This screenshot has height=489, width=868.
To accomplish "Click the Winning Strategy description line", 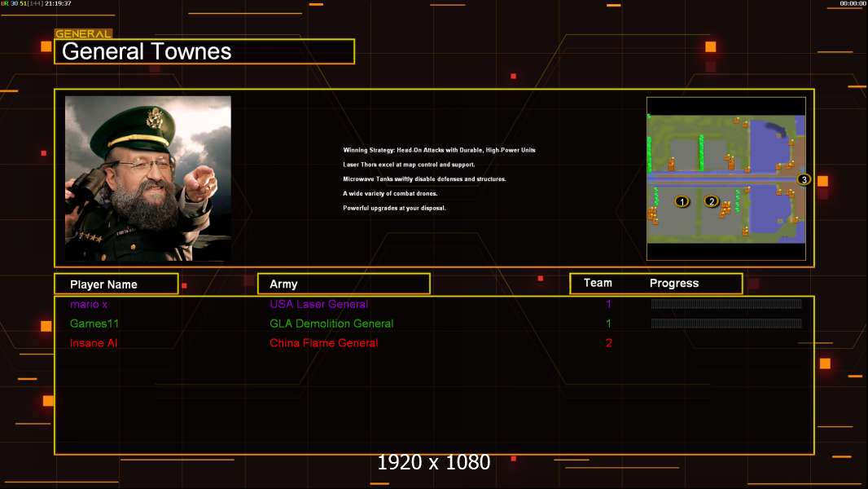I will point(439,150).
